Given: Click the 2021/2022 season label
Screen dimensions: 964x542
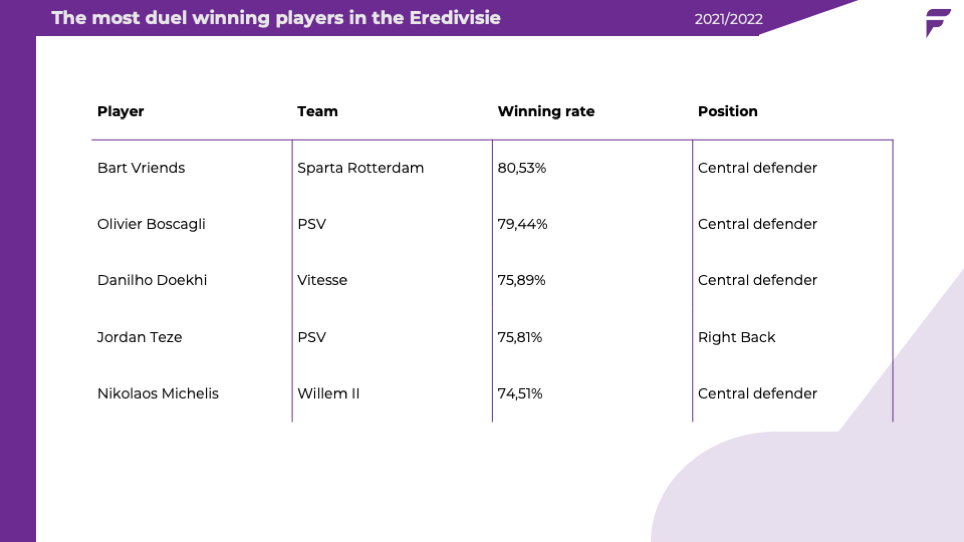Looking at the screenshot, I should coord(729,20).
